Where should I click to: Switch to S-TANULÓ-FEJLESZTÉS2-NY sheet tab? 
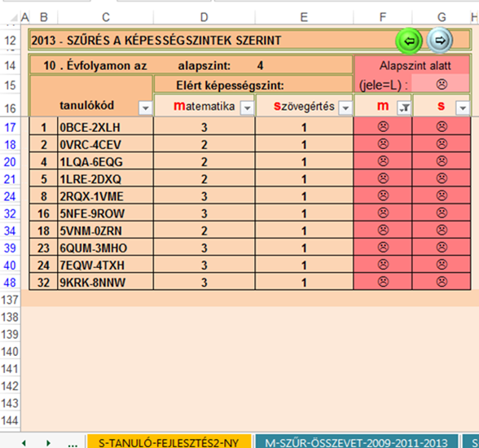169,441
